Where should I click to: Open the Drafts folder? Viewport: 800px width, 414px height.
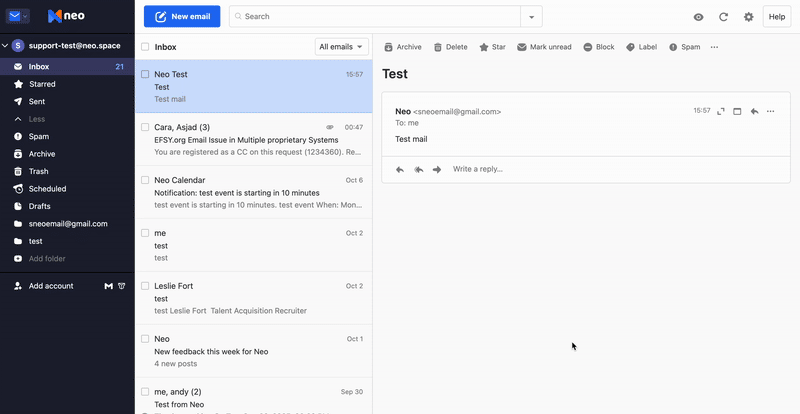pos(67,206)
